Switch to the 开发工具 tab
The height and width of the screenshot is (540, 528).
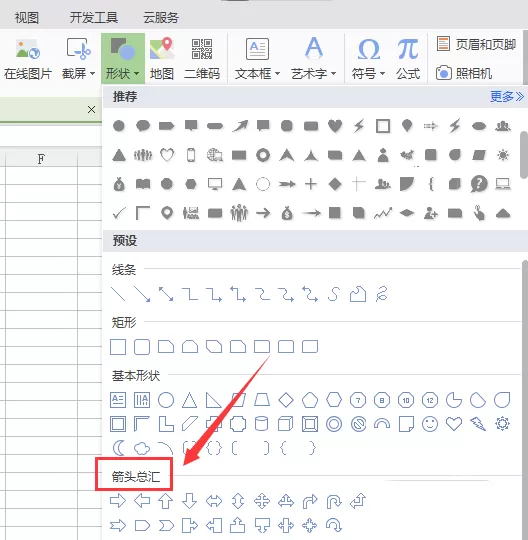click(x=94, y=18)
